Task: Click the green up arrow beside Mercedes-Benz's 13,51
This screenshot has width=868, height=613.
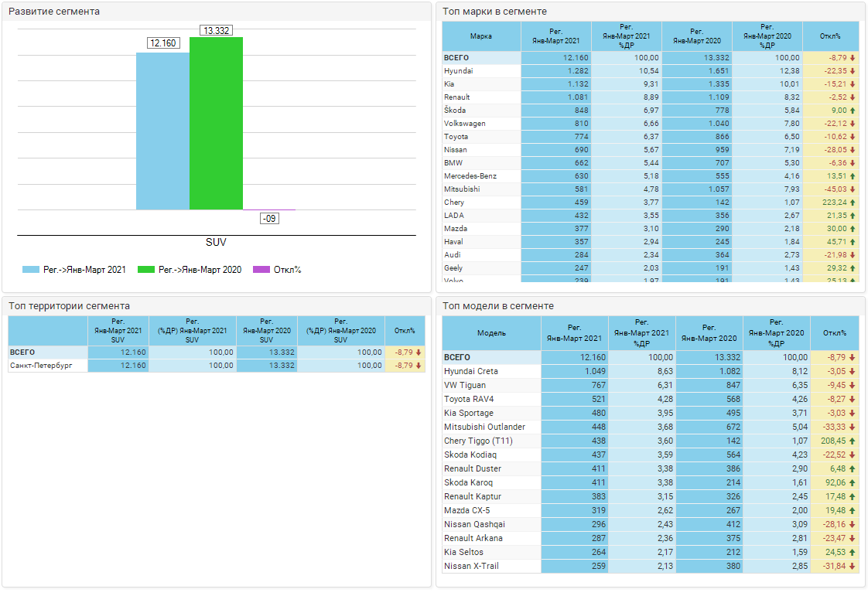Action: (x=853, y=176)
